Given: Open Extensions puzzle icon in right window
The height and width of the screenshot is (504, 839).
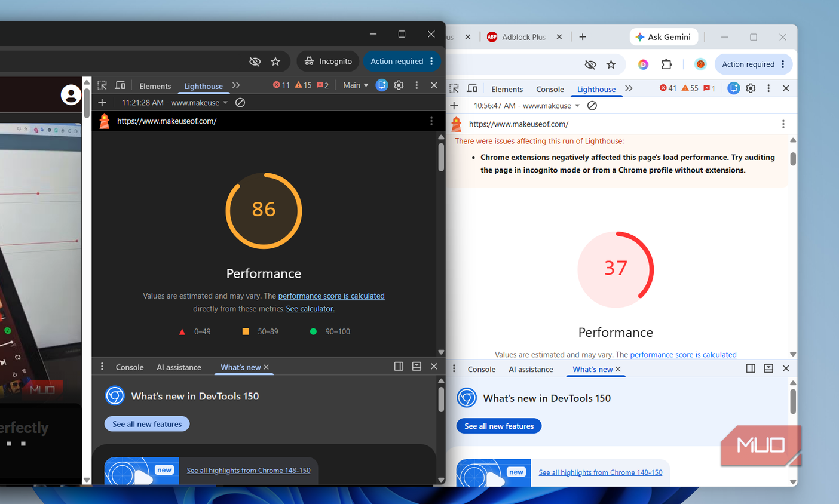Looking at the screenshot, I should coord(666,64).
